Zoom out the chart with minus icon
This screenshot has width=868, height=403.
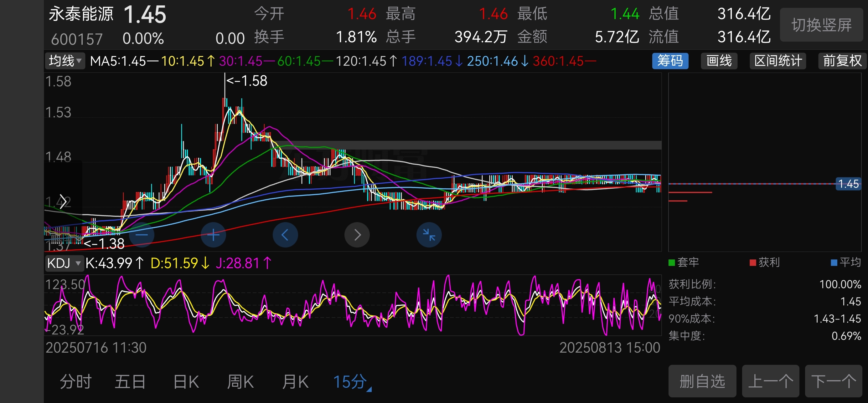(142, 235)
